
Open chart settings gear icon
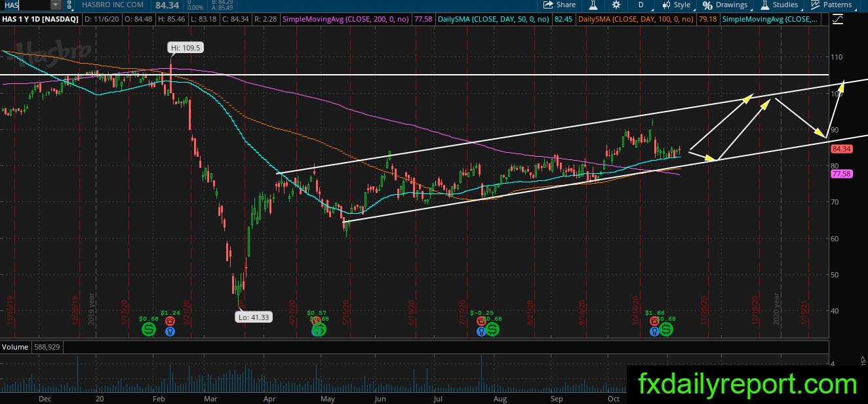[615, 5]
